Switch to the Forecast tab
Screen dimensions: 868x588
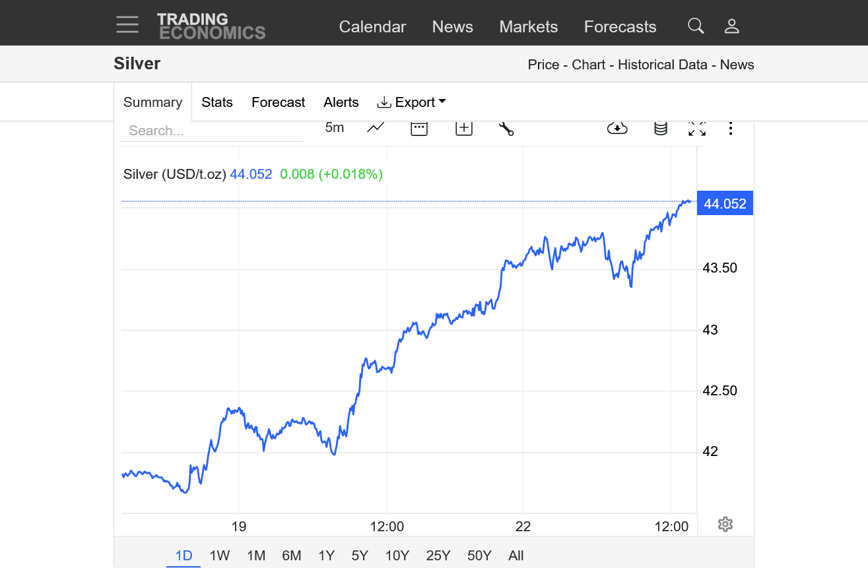point(278,102)
